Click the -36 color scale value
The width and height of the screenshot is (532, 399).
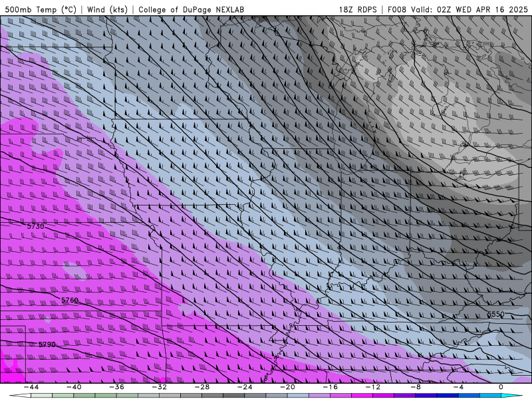(117, 387)
